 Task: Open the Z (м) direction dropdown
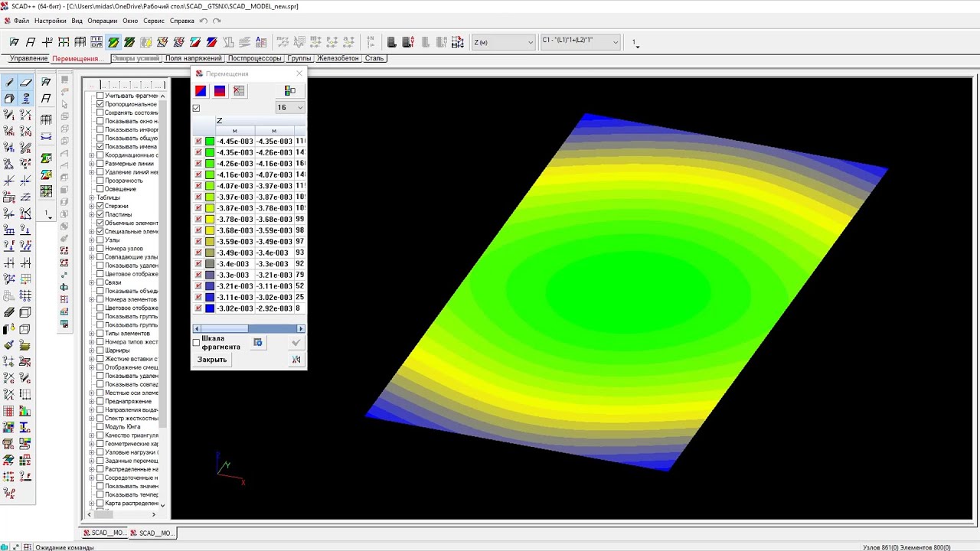[503, 42]
